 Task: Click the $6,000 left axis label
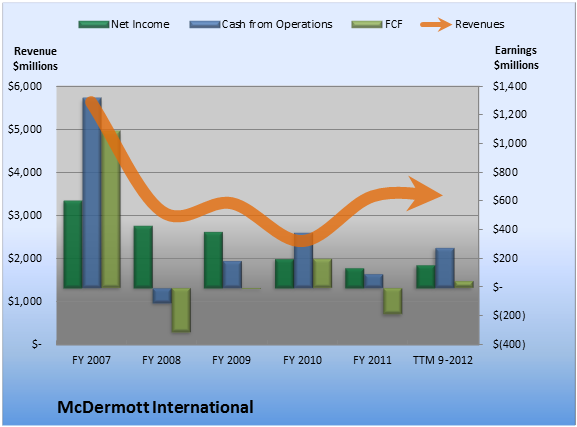25,87
